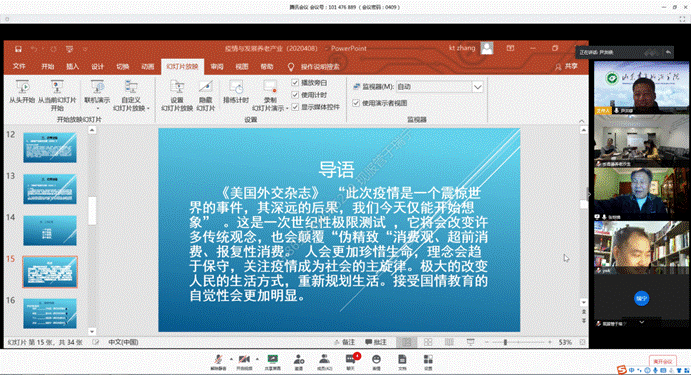Click the zoom in plus button
The height and width of the screenshot is (375, 691).
coord(550,342)
